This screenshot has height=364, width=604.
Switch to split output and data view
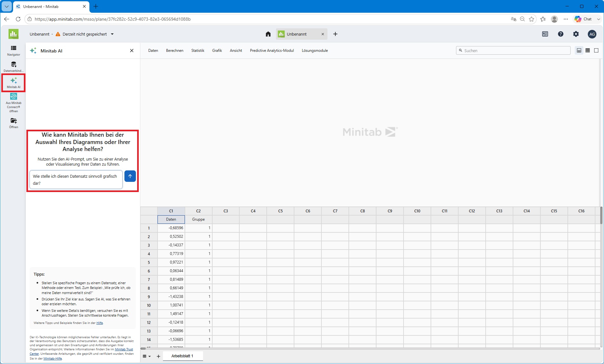point(579,51)
